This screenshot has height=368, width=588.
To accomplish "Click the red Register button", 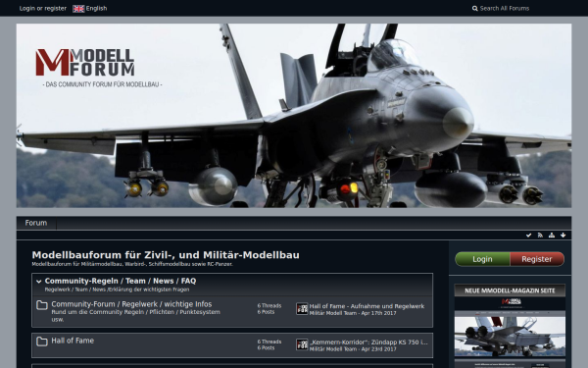I will 537,259.
